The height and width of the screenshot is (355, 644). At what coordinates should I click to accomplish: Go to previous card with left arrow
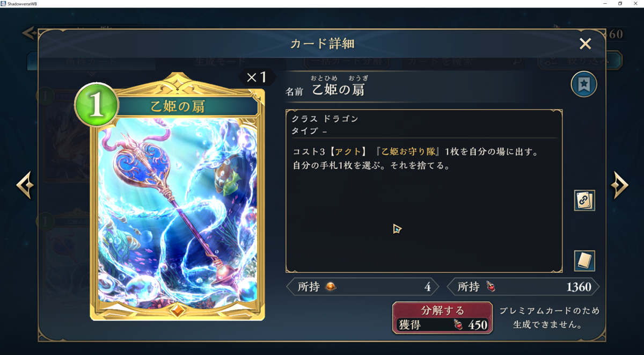point(25,185)
